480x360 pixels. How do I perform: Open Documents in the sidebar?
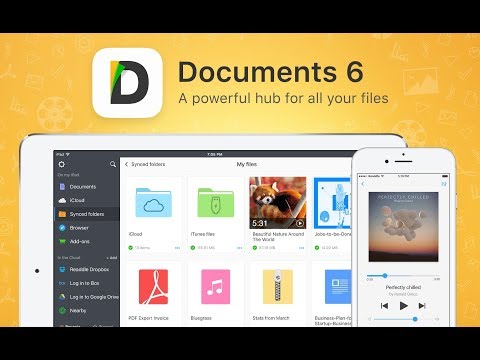tap(83, 187)
